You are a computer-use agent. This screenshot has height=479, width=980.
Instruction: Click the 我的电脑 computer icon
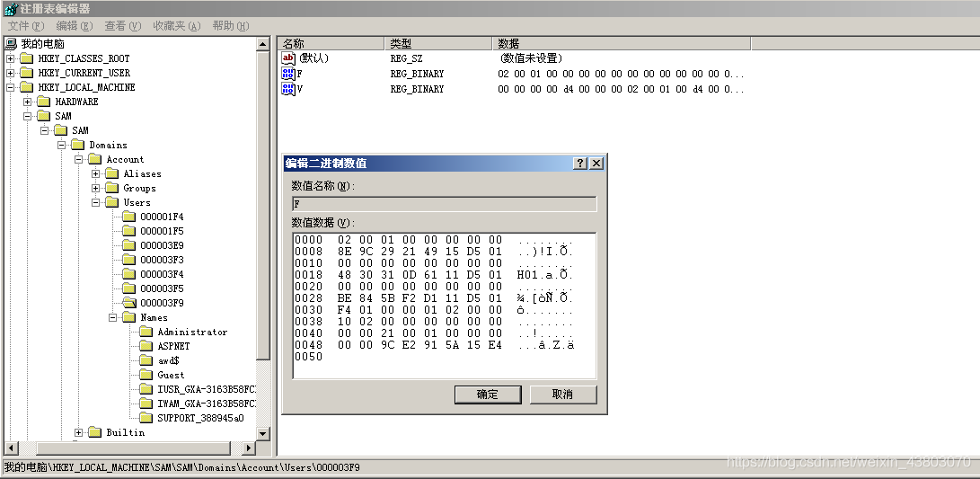click(x=11, y=44)
